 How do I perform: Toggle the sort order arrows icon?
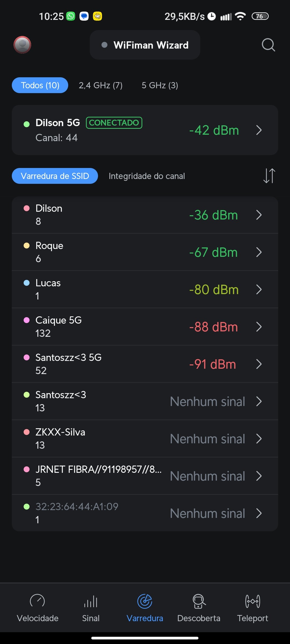point(269,176)
